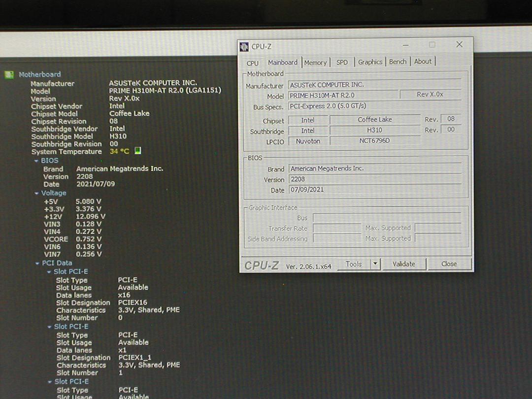Open the SPD tab in CPU-Z
This screenshot has width=532, height=399.
point(342,63)
